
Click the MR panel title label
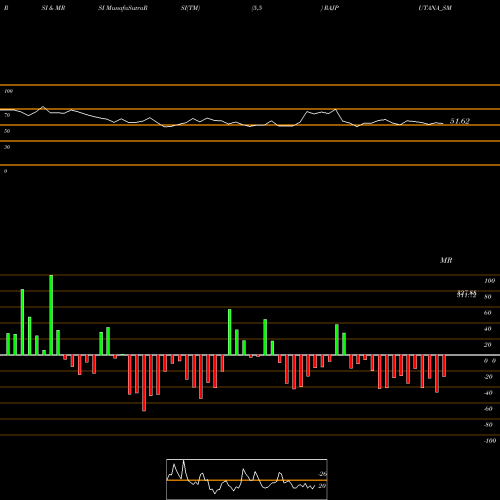tap(446, 260)
